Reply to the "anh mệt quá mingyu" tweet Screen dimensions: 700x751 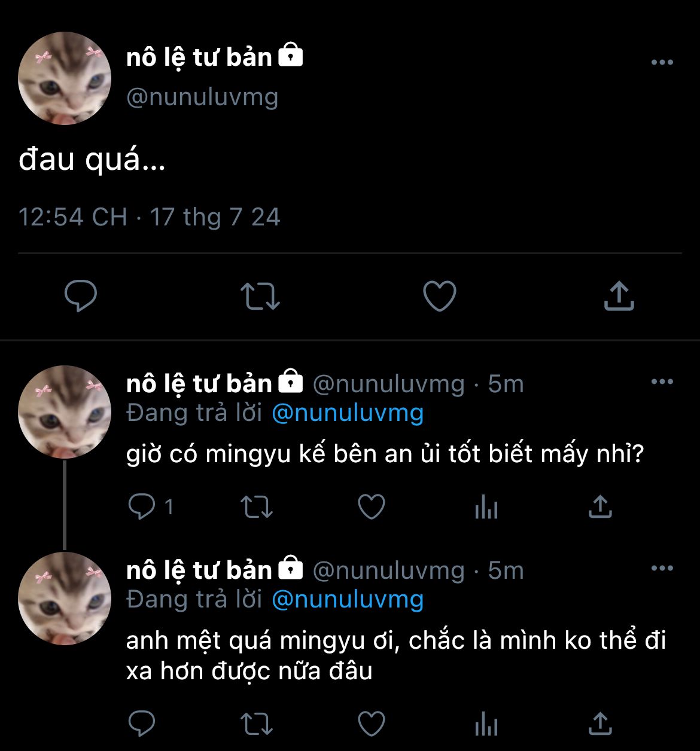tap(142, 723)
